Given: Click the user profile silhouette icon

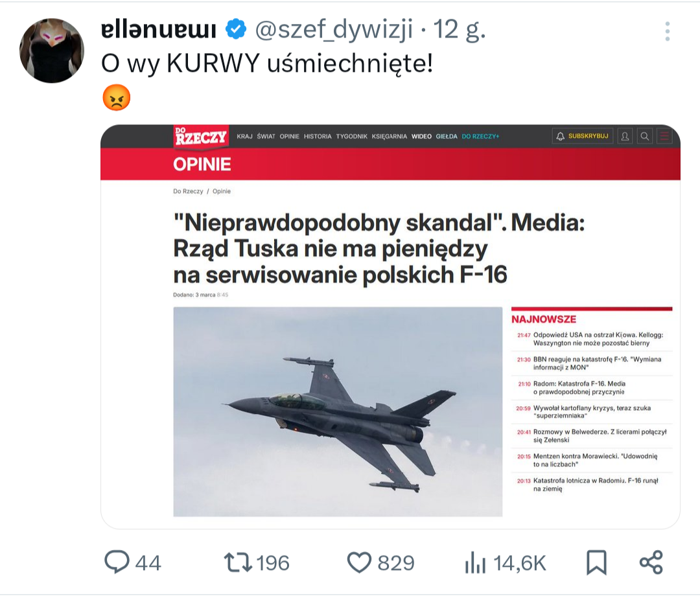Looking at the screenshot, I should point(625,136).
